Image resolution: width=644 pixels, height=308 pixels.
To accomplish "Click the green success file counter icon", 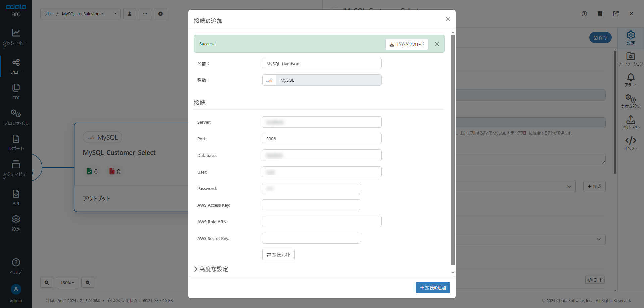I will [89, 171].
